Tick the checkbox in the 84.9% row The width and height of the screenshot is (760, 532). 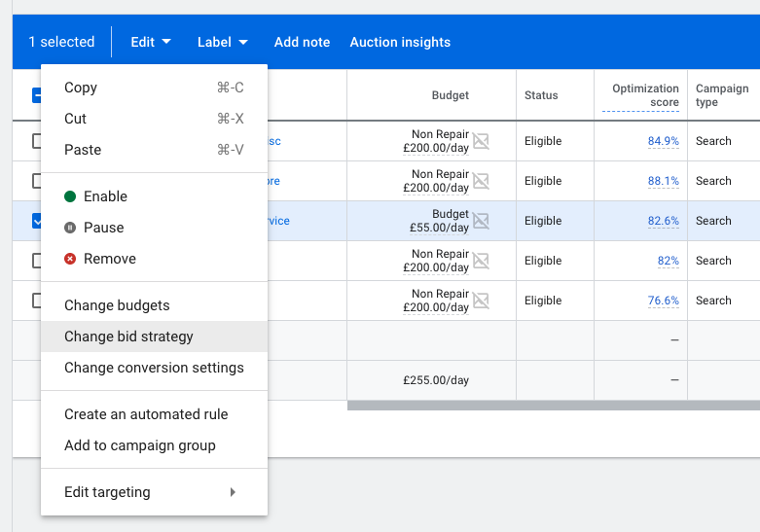coord(37,141)
